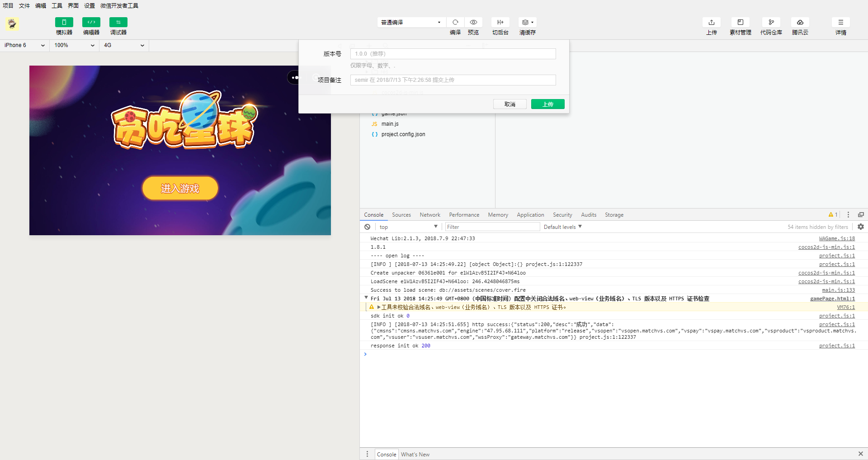Open the 工具 menu
The width and height of the screenshot is (868, 460).
point(57,6)
